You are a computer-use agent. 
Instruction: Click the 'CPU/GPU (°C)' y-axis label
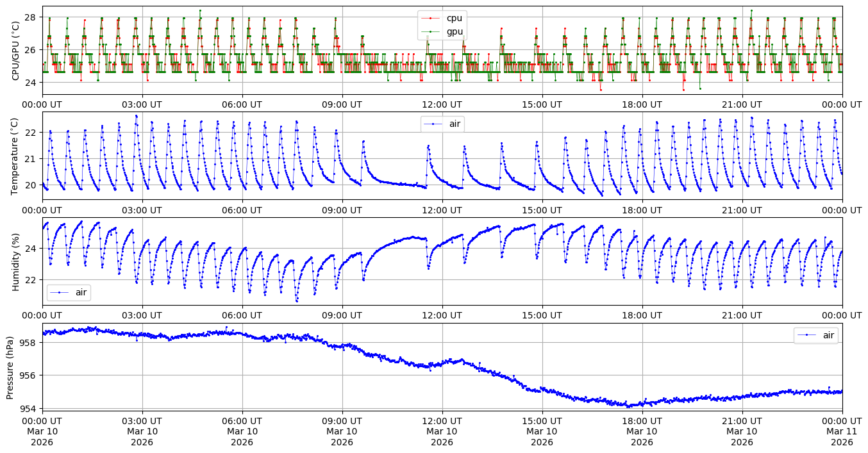[16, 50]
